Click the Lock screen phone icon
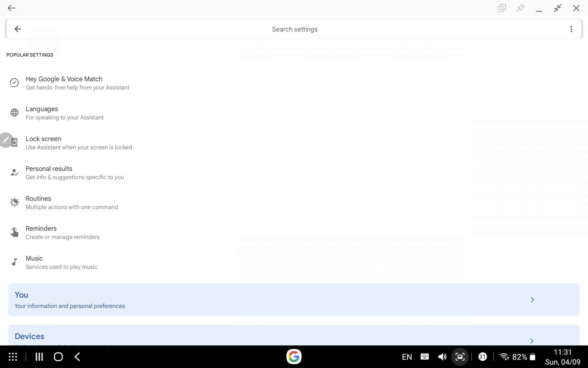This screenshot has height=368, width=588. click(14, 142)
